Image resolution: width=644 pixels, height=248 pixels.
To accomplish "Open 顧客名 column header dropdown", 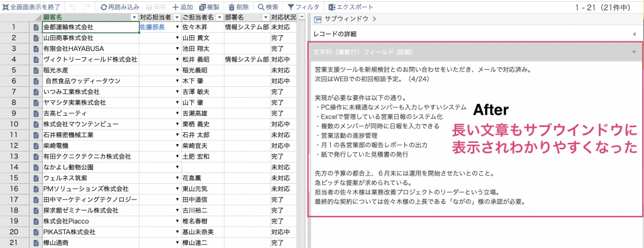I will coord(134,17).
